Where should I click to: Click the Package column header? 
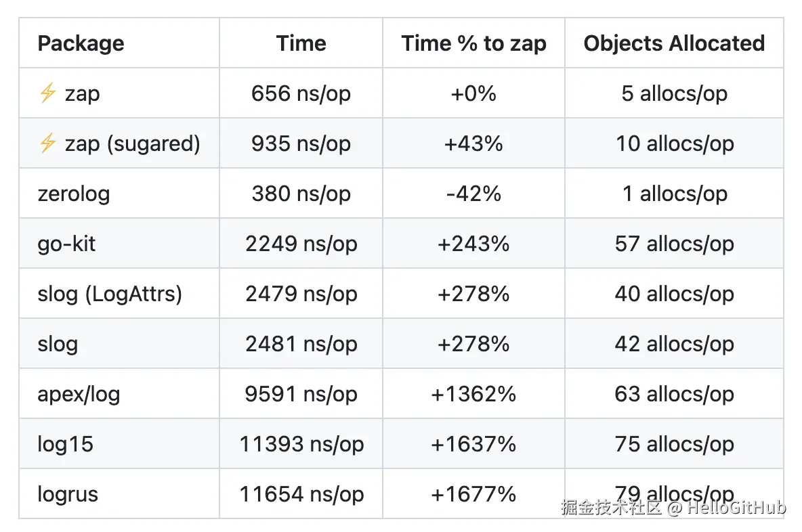pyautogui.click(x=81, y=43)
